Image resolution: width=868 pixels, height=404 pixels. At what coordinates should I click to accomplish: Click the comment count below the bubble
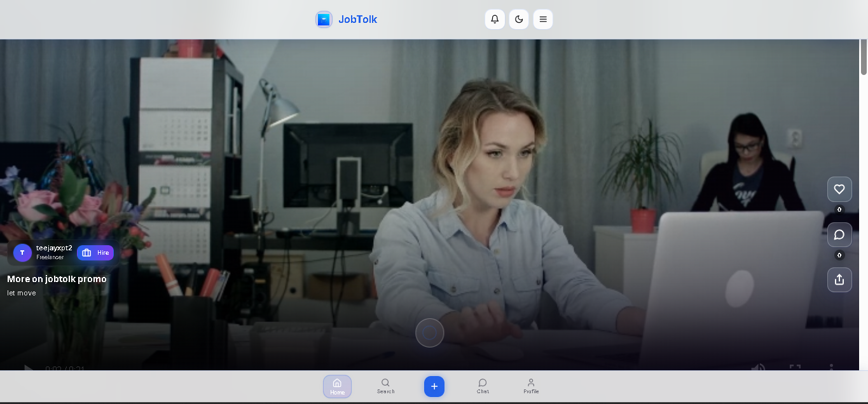[x=839, y=255]
